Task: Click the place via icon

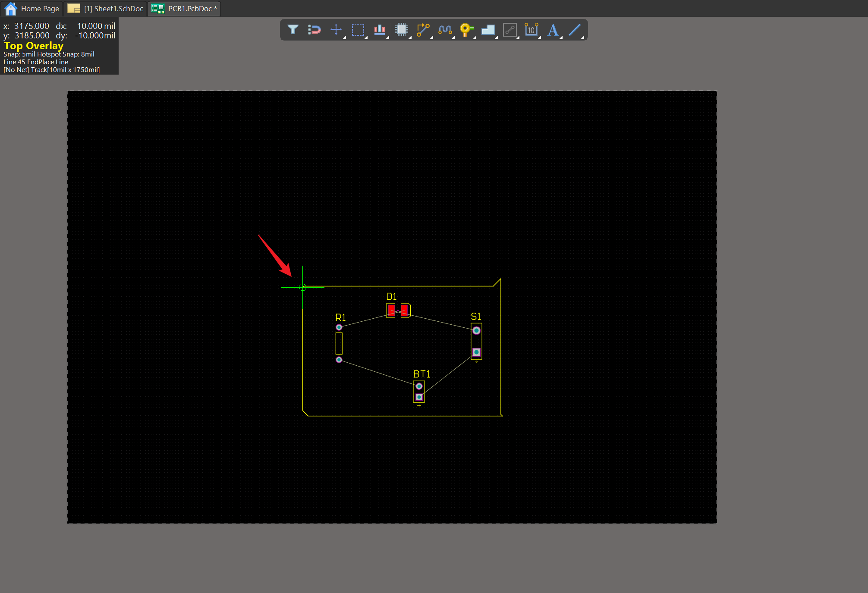Action: pos(466,30)
